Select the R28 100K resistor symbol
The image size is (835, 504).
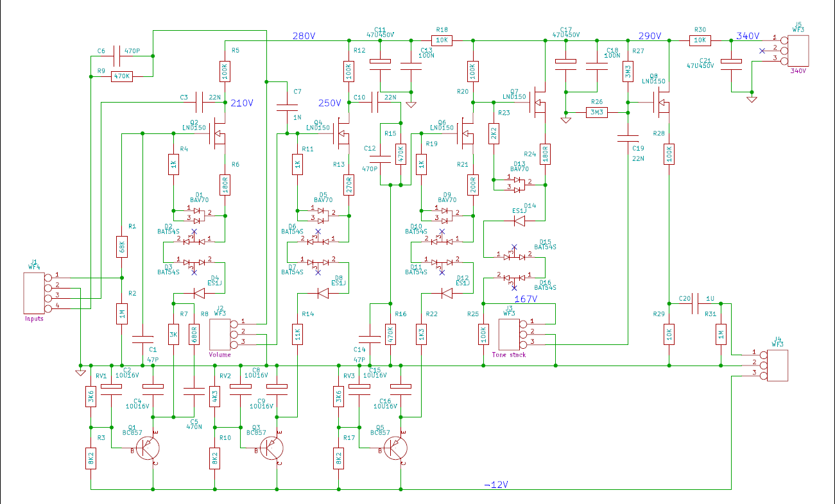point(669,155)
